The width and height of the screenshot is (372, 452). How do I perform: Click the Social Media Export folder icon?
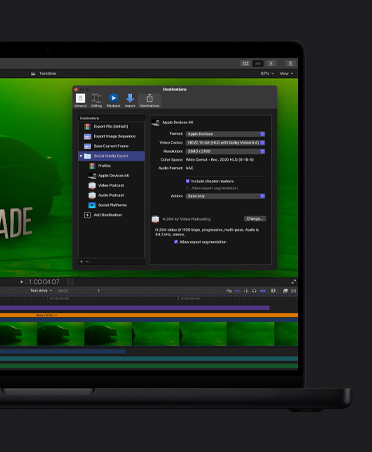click(x=88, y=156)
